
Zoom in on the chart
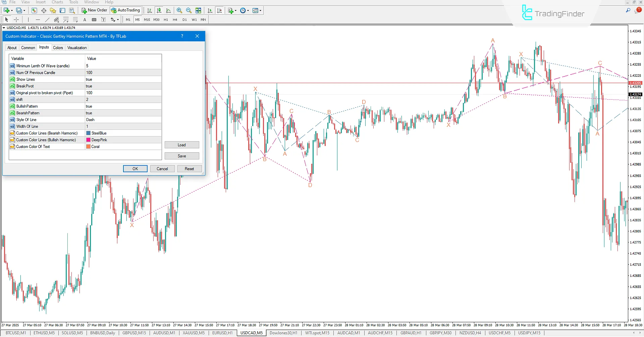point(179,10)
